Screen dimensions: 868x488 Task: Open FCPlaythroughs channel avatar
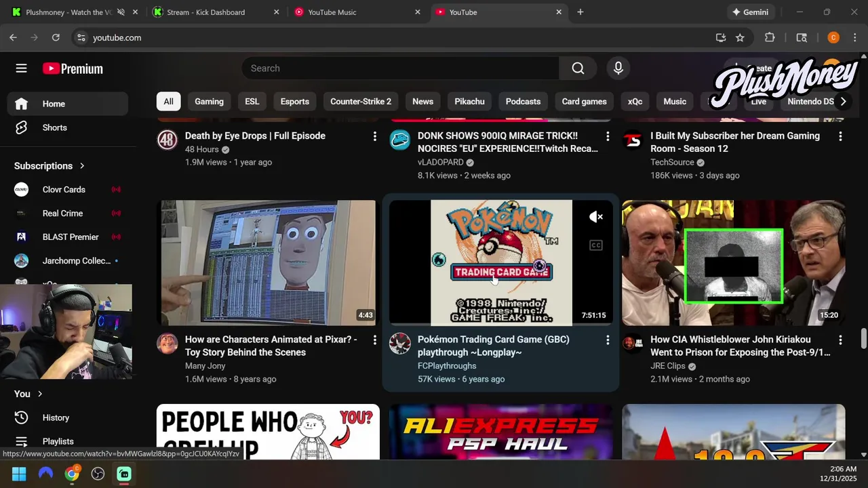click(399, 343)
